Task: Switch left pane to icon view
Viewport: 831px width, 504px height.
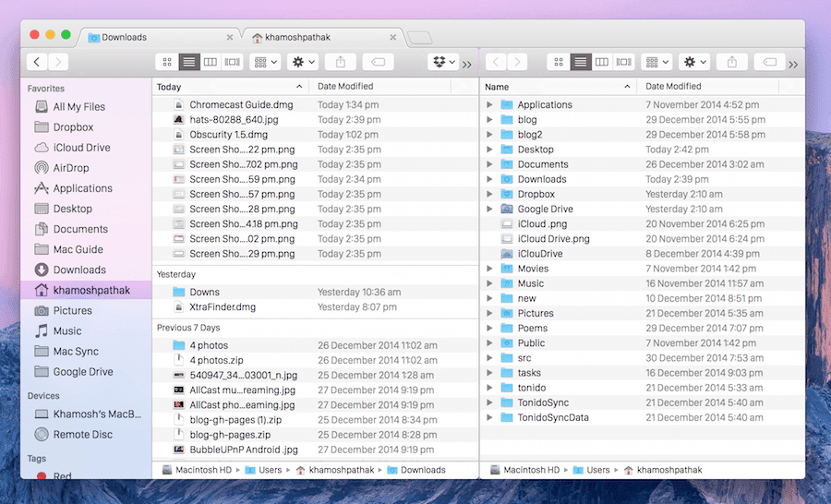Action: [x=167, y=62]
